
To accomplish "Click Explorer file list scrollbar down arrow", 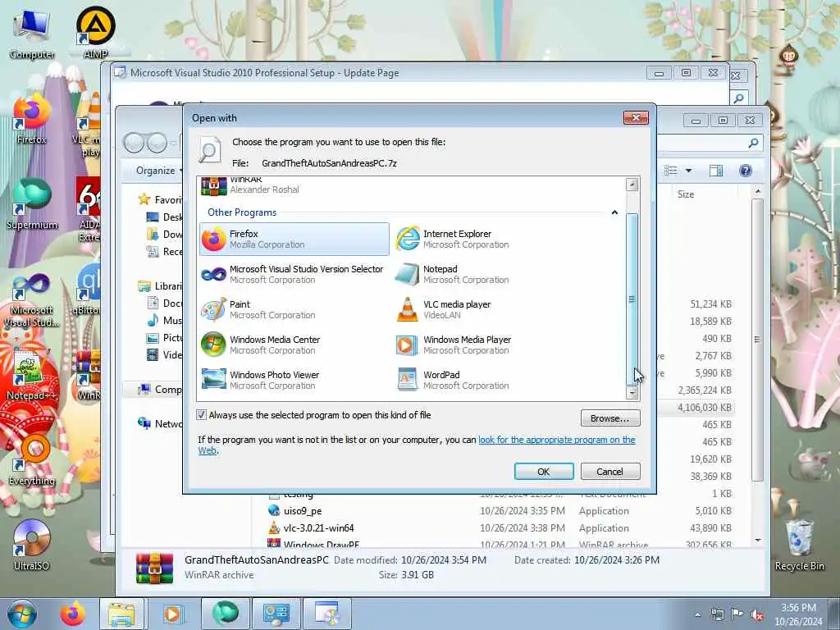I will pyautogui.click(x=757, y=540).
